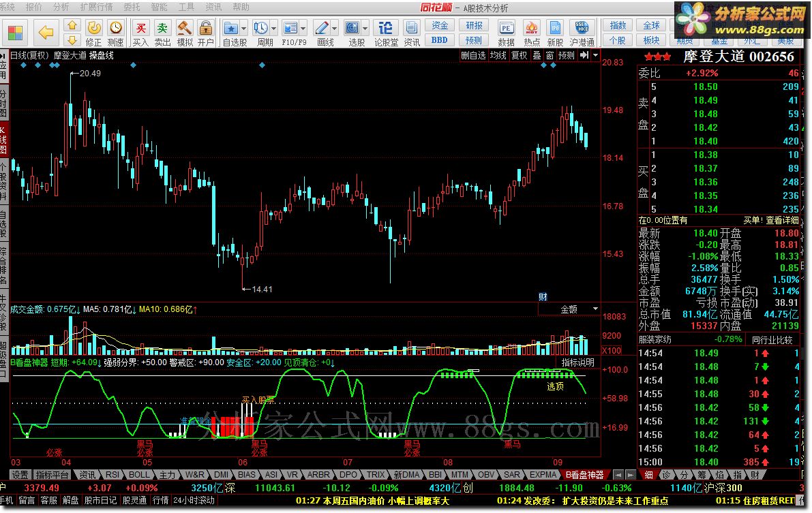The height and width of the screenshot is (513, 812).
Task: Open the 模拟 gavel simulation icon
Action: (184, 27)
